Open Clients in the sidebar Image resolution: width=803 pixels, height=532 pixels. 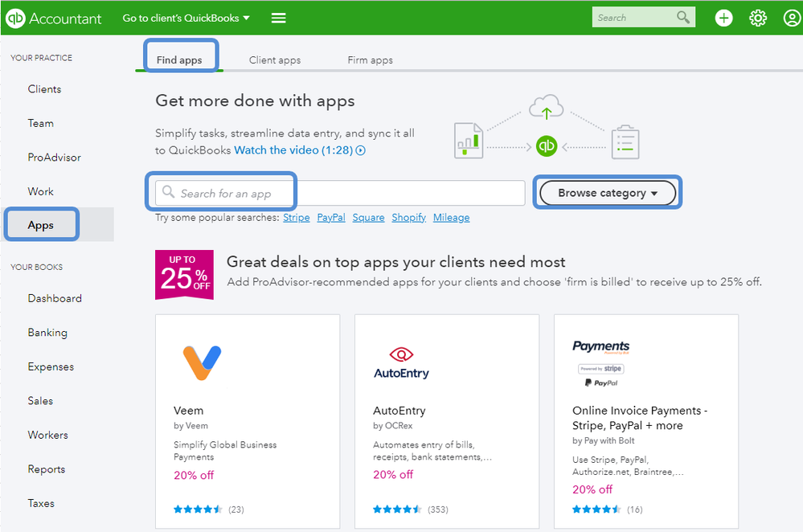(44, 89)
